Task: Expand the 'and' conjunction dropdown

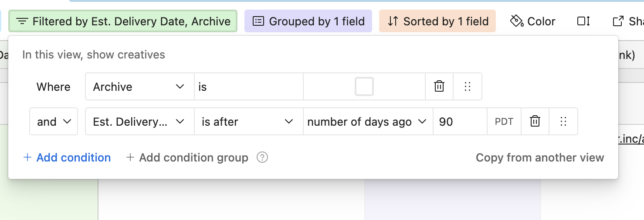Action: click(54, 121)
